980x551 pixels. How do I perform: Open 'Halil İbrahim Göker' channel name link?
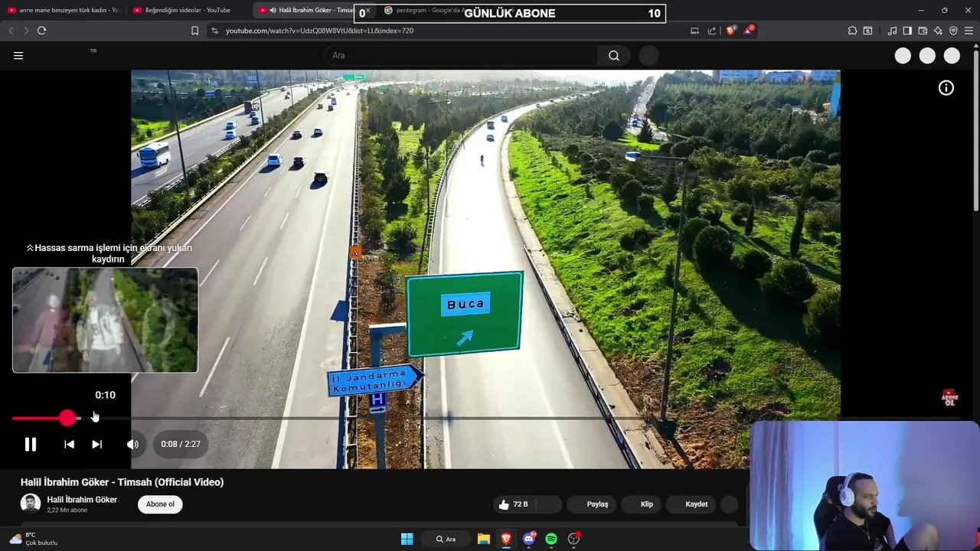[82, 500]
